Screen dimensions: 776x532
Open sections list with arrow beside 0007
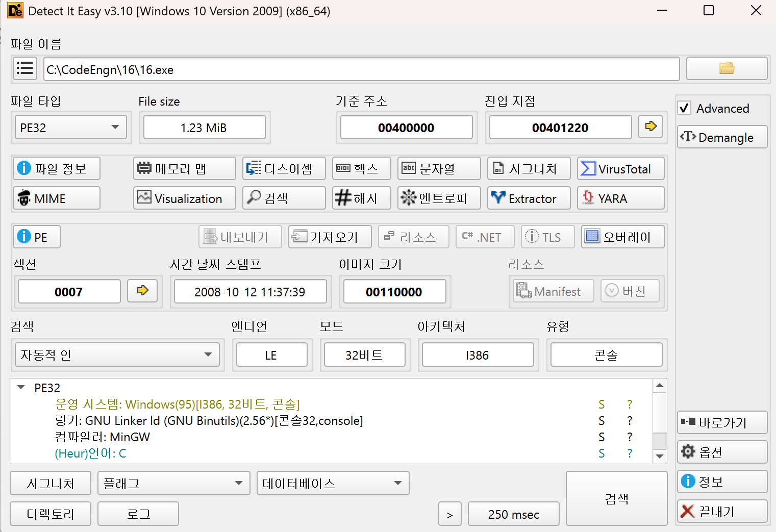142,291
